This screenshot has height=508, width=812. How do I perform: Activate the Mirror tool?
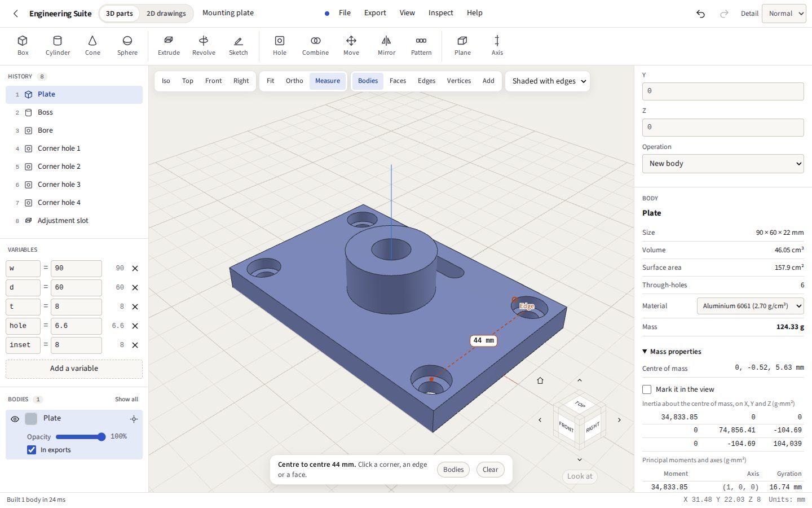pos(386,46)
